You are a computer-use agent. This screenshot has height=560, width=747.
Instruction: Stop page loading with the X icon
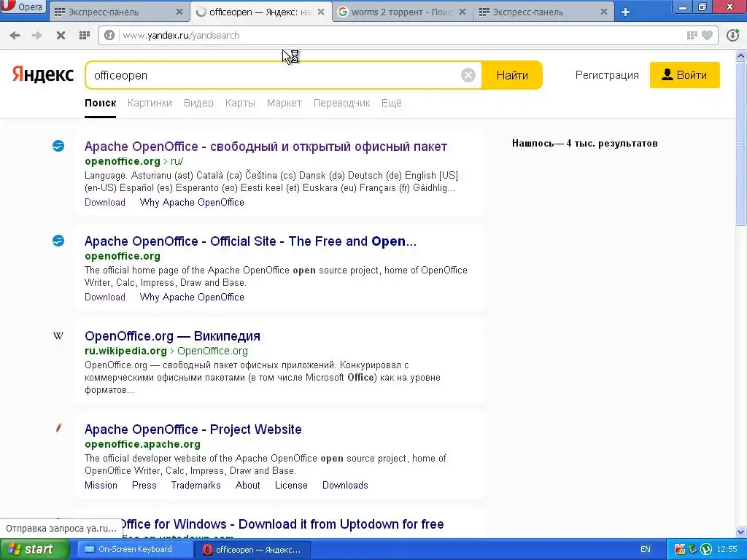(61, 35)
